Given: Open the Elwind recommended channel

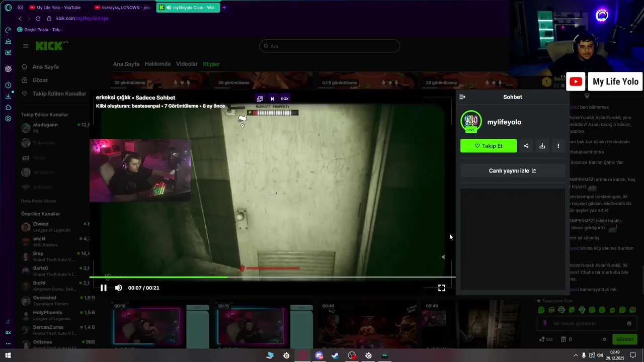Looking at the screenshot, I should click(x=55, y=227).
